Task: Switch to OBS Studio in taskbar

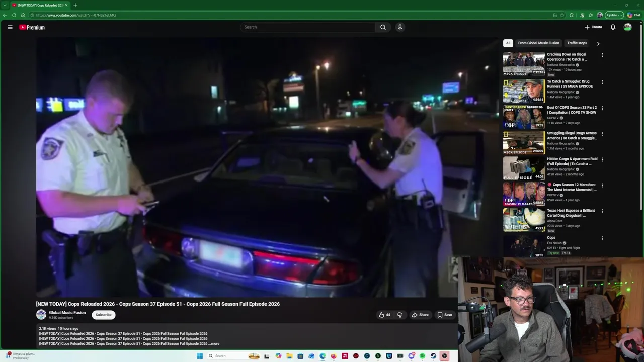Action: [444, 356]
